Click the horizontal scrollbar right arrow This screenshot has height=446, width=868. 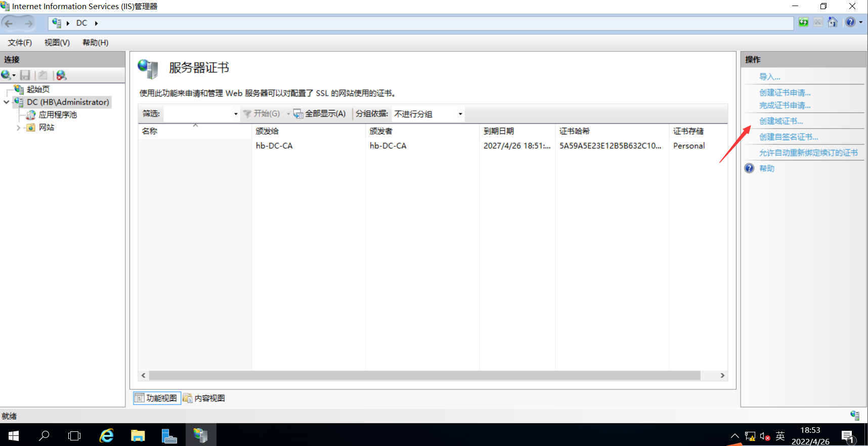point(722,375)
